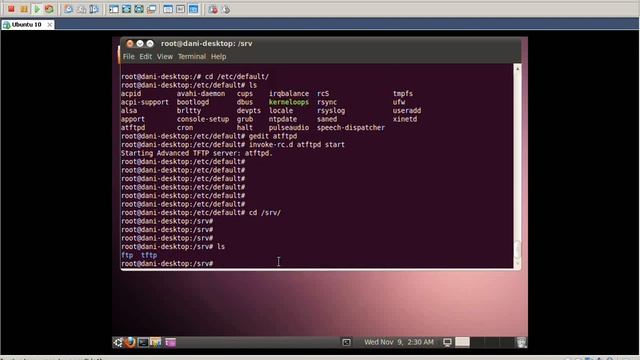Click the terminal launcher in bottom panel
The height and width of the screenshot is (360, 640).
pos(143,342)
